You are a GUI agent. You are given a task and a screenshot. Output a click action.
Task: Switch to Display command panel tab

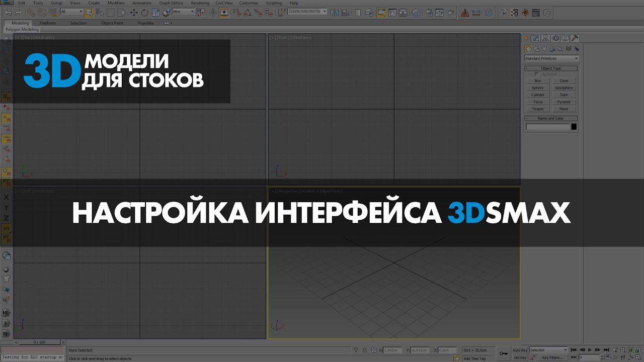click(565, 38)
